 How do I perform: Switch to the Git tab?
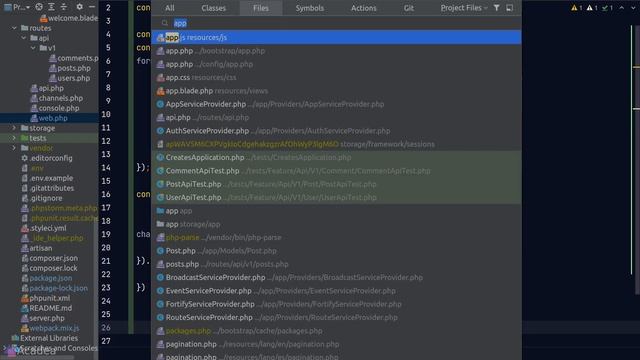409,8
